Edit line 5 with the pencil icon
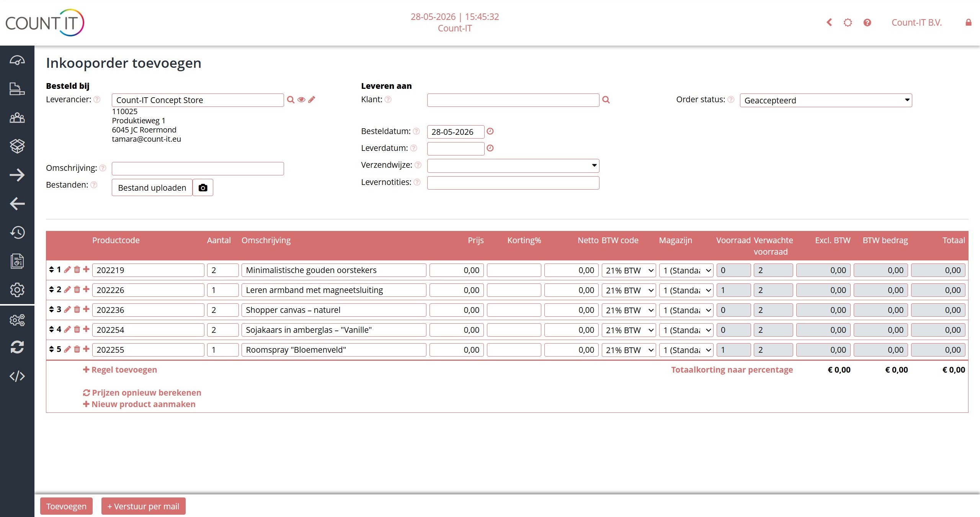The height and width of the screenshot is (517, 980). point(67,349)
